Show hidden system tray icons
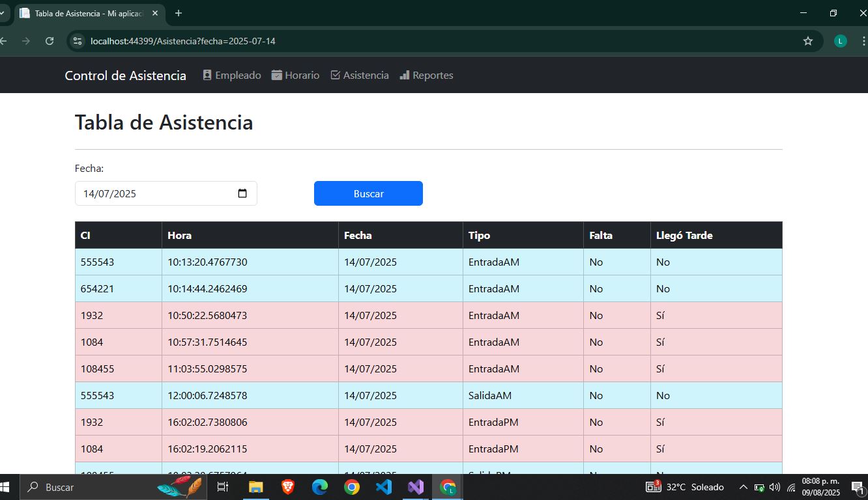This screenshot has height=500, width=868. (x=743, y=487)
